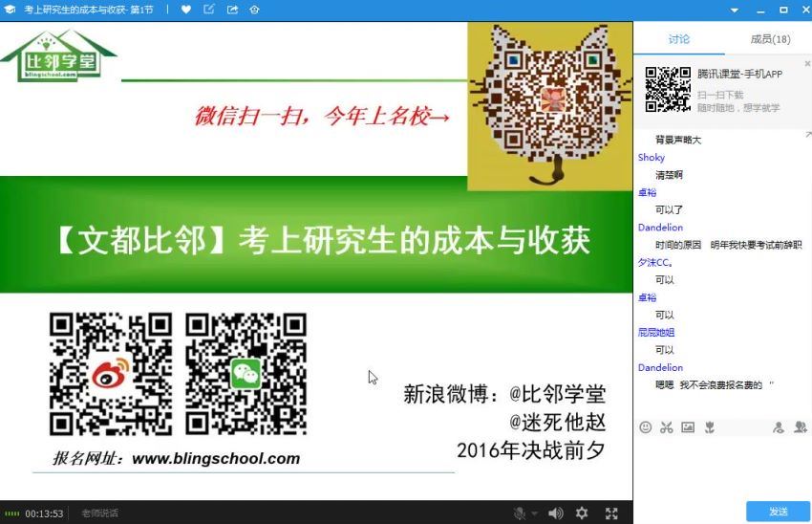Share the course via the share icon
Image resolution: width=812 pixels, height=524 pixels.
(x=232, y=10)
